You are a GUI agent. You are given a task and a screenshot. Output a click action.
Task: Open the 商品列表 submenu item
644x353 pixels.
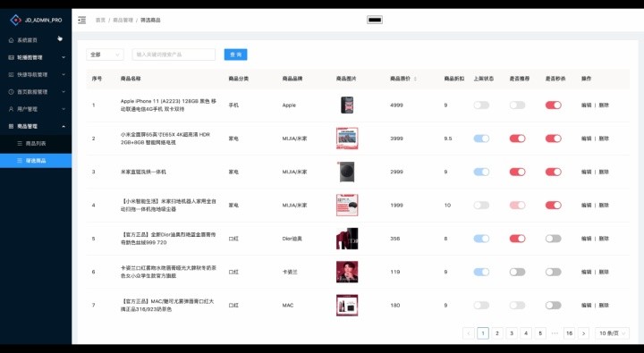[36, 144]
